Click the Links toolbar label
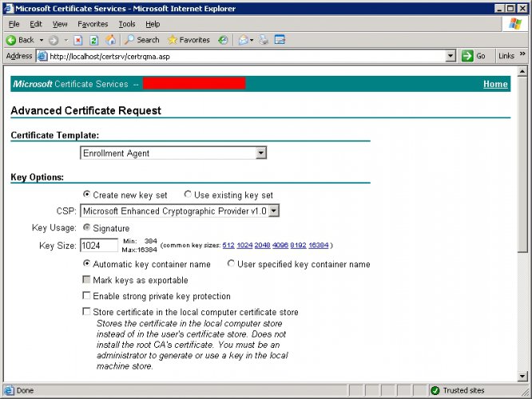The height and width of the screenshot is (399, 532). [x=506, y=56]
